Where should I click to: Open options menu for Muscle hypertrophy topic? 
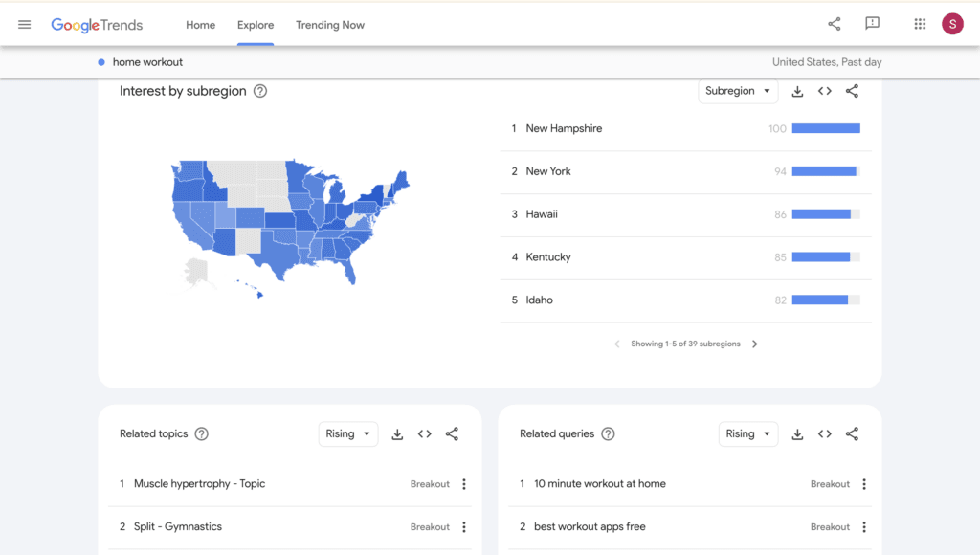click(464, 483)
